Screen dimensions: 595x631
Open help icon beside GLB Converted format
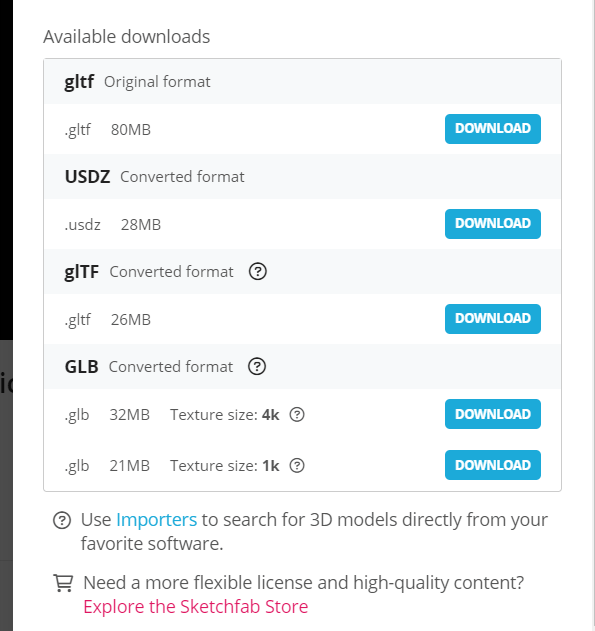[x=257, y=367]
